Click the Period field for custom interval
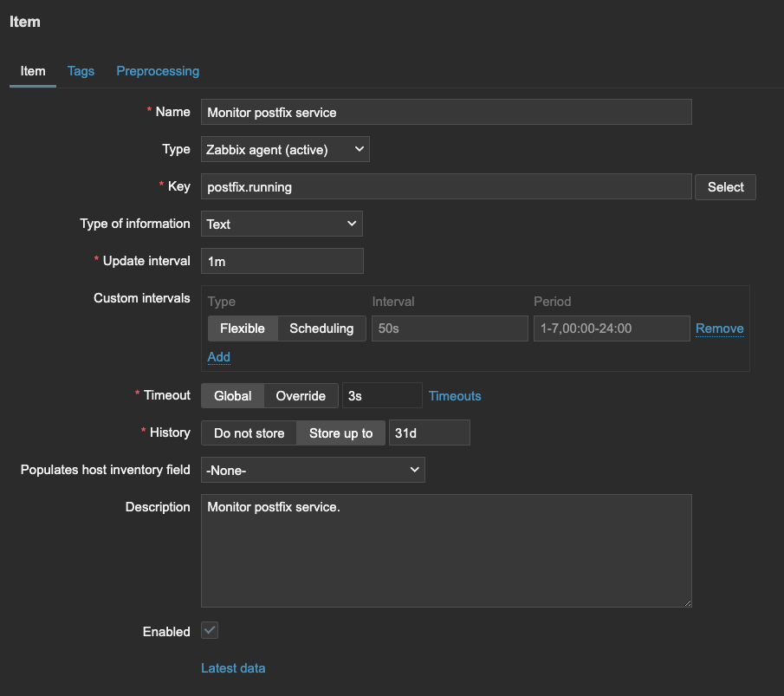 [x=612, y=328]
